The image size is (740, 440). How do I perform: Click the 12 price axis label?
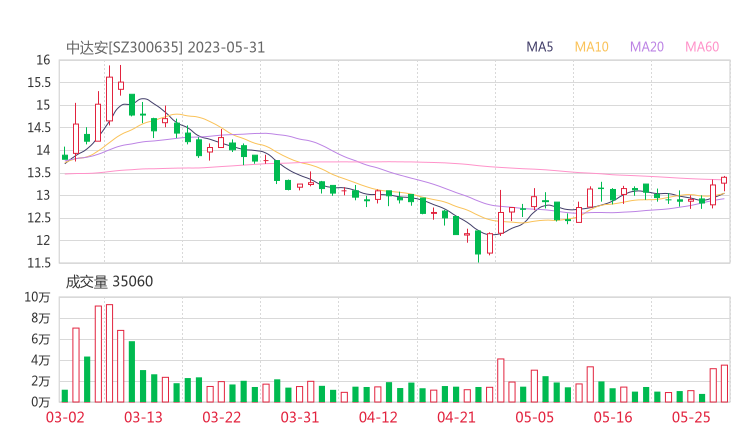pyautogui.click(x=43, y=240)
